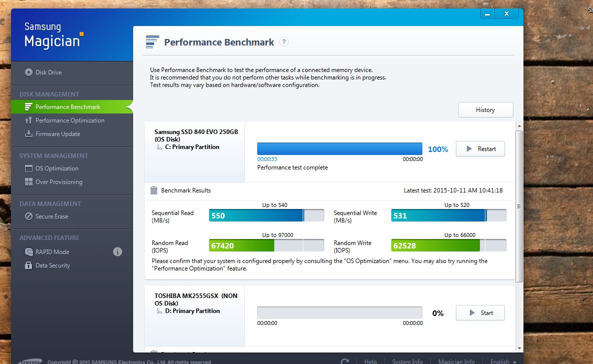Click the Samsung SSD benchmark progress bar

coord(340,148)
